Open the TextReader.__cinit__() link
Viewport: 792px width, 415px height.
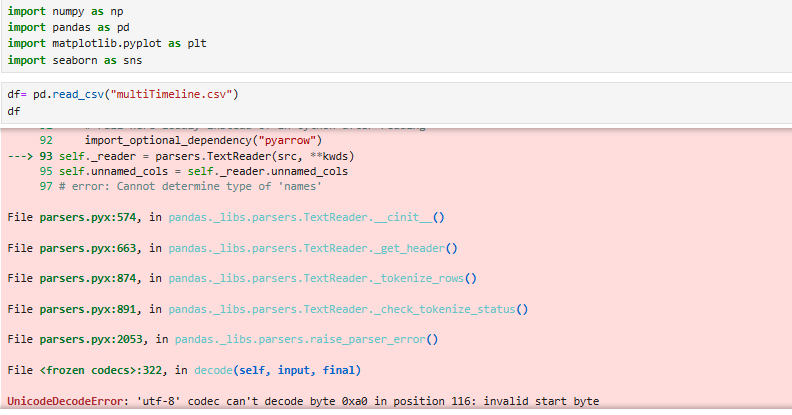pos(307,218)
